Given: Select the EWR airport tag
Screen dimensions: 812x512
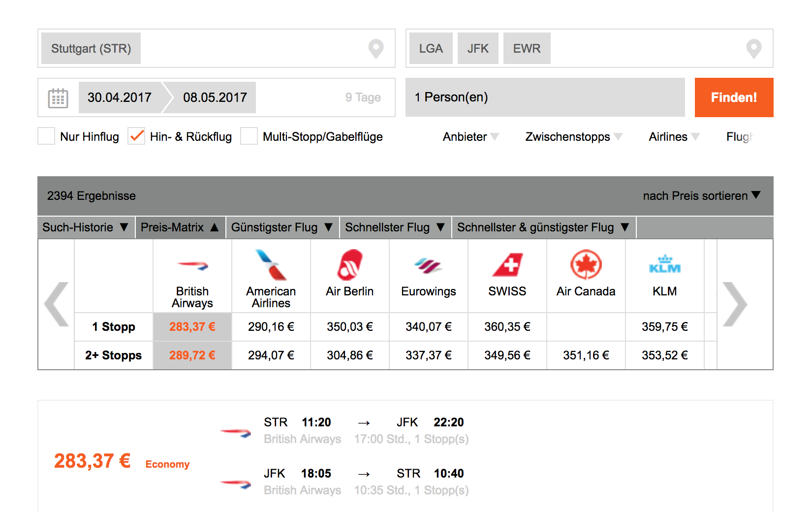Looking at the screenshot, I should (x=527, y=48).
